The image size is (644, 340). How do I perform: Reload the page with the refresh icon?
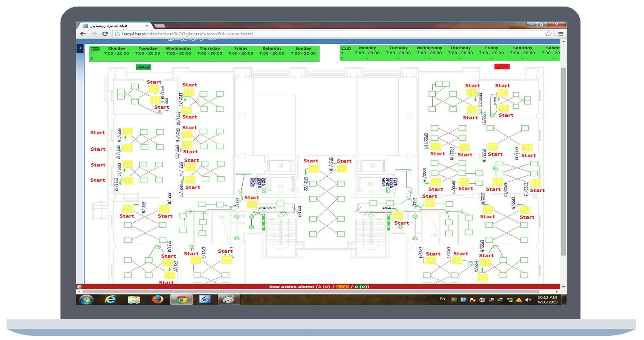(105, 34)
